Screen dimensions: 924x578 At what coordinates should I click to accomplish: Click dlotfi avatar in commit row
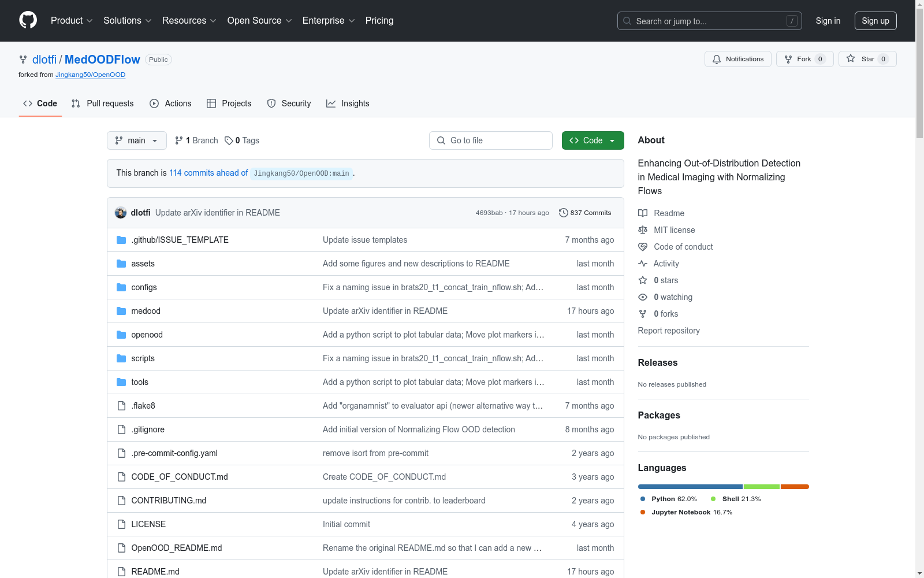pyautogui.click(x=121, y=213)
